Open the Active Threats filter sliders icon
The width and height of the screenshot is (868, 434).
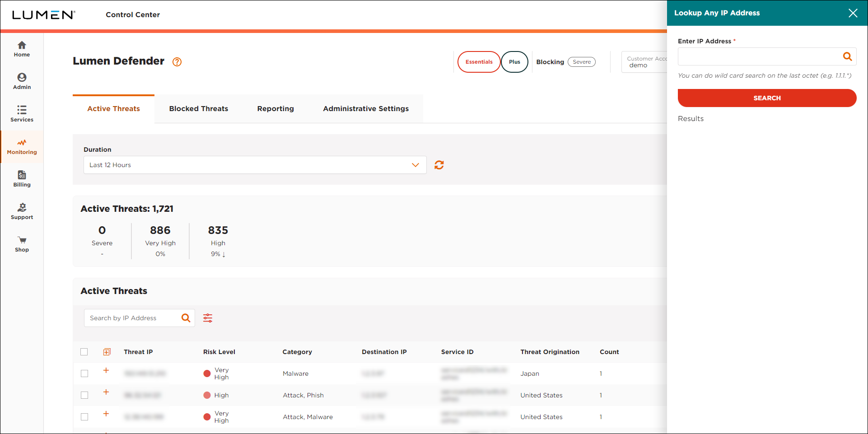208,318
